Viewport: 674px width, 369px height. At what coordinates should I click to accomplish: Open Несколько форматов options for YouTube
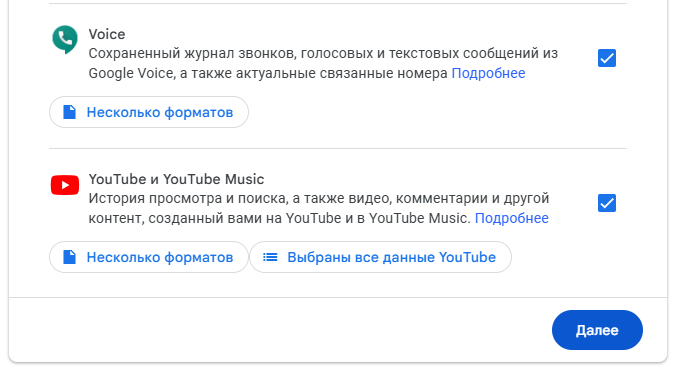pos(149,257)
